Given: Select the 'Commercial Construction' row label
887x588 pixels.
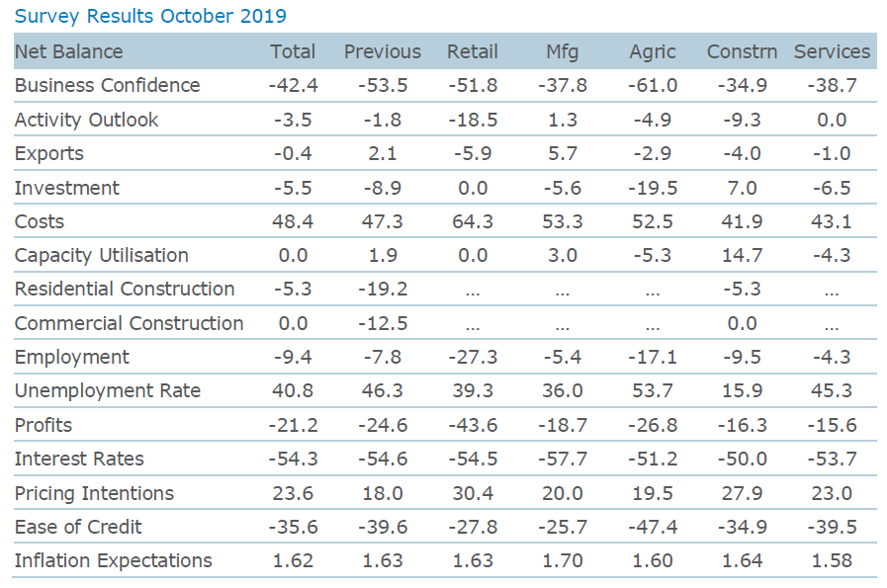Looking at the screenshot, I should click(x=129, y=323).
